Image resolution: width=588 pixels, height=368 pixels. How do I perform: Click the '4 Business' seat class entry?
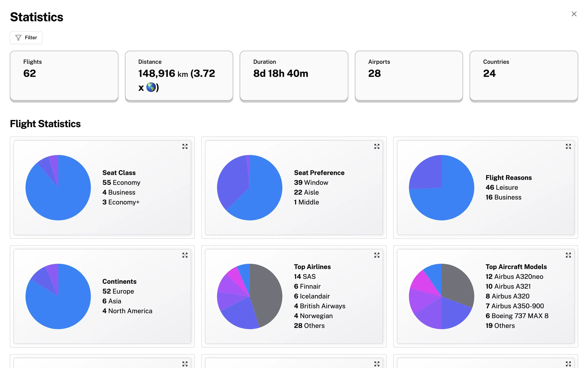coord(119,192)
